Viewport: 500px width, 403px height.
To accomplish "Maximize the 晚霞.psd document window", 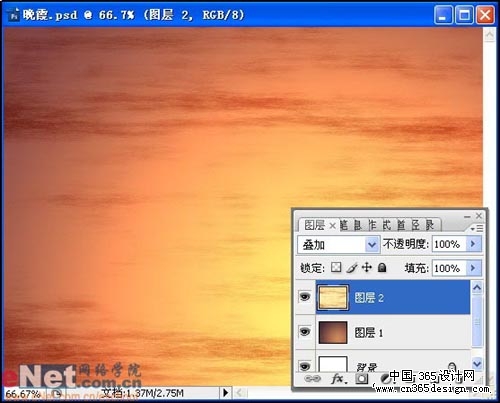I will tap(464, 15).
